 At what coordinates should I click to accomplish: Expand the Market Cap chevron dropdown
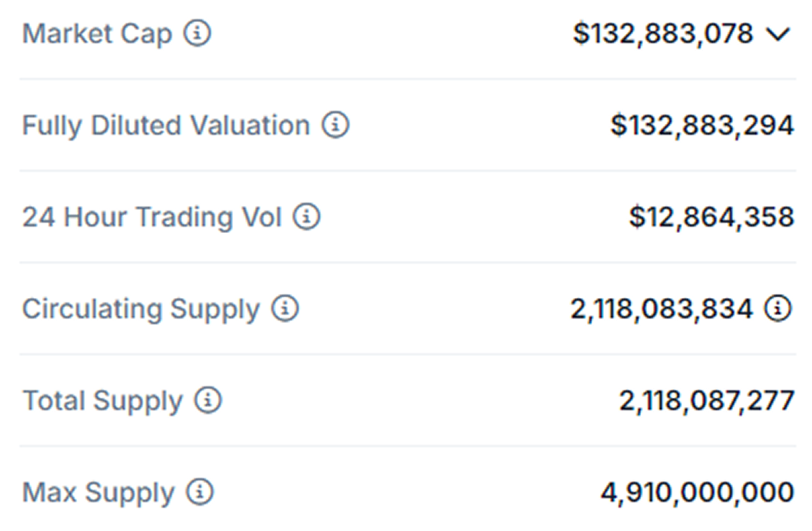click(778, 34)
